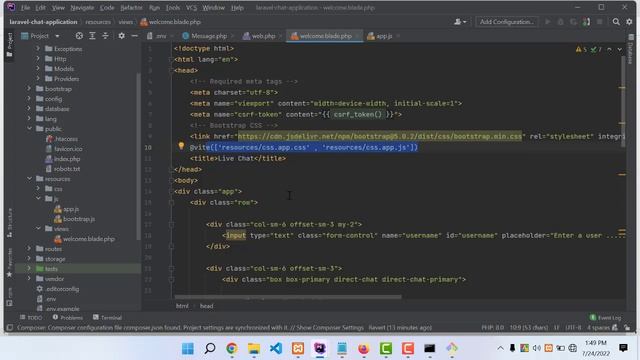Click Select Opened File target icon
Image resolution: width=640 pixels, height=360 pixels.
pyautogui.click(x=79, y=36)
